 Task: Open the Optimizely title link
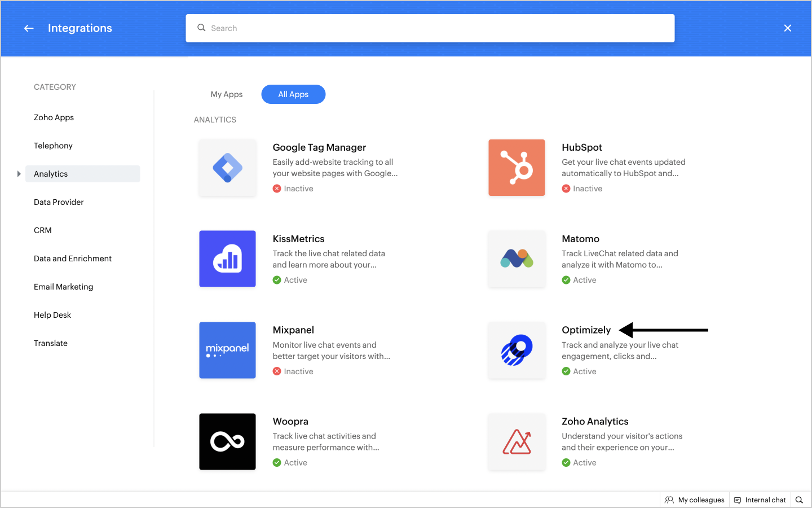point(586,330)
